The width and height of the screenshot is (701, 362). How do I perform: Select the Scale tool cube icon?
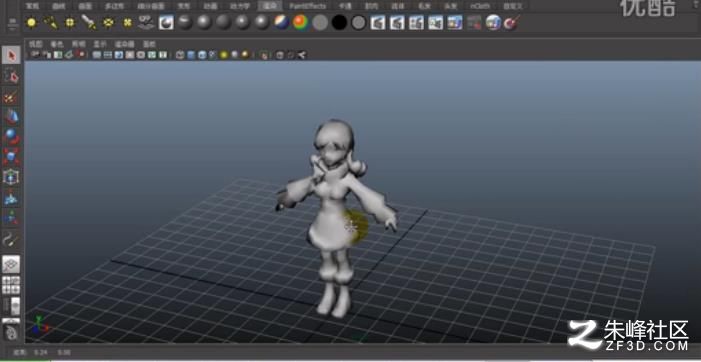click(x=12, y=157)
